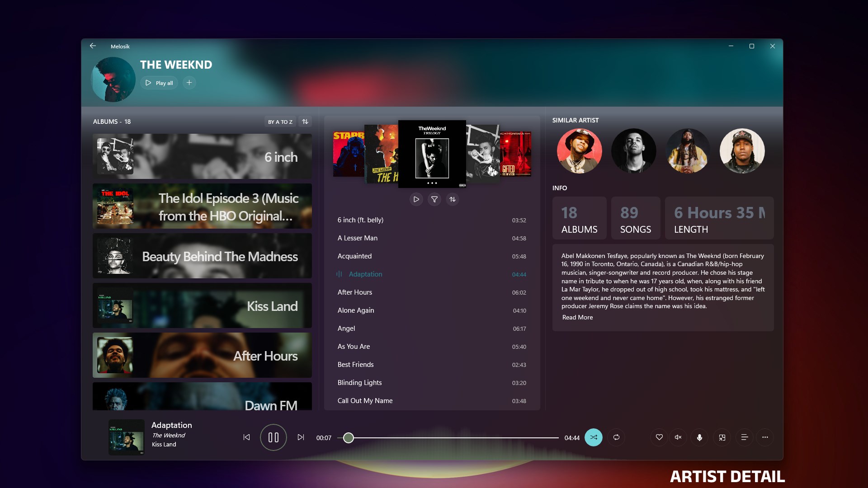This screenshot has height=488, width=868.
Task: Select the track Blinding Lights
Action: point(359,382)
